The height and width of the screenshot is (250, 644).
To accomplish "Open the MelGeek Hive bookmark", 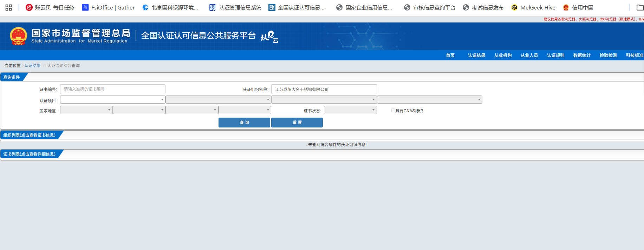I will point(533,7).
